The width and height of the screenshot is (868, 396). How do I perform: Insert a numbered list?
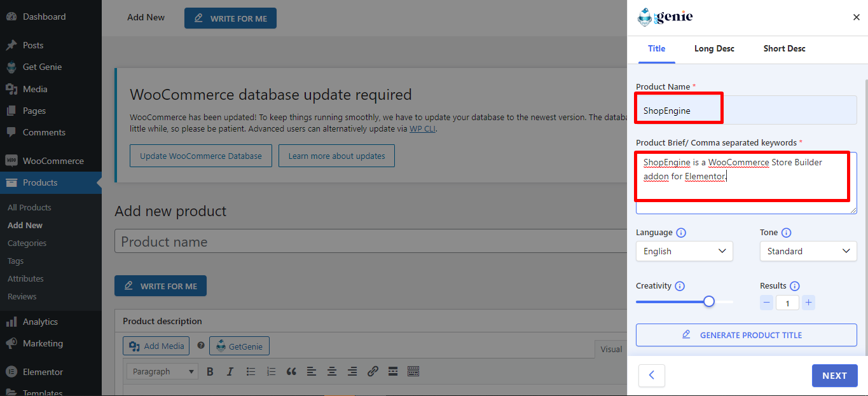[x=271, y=371]
